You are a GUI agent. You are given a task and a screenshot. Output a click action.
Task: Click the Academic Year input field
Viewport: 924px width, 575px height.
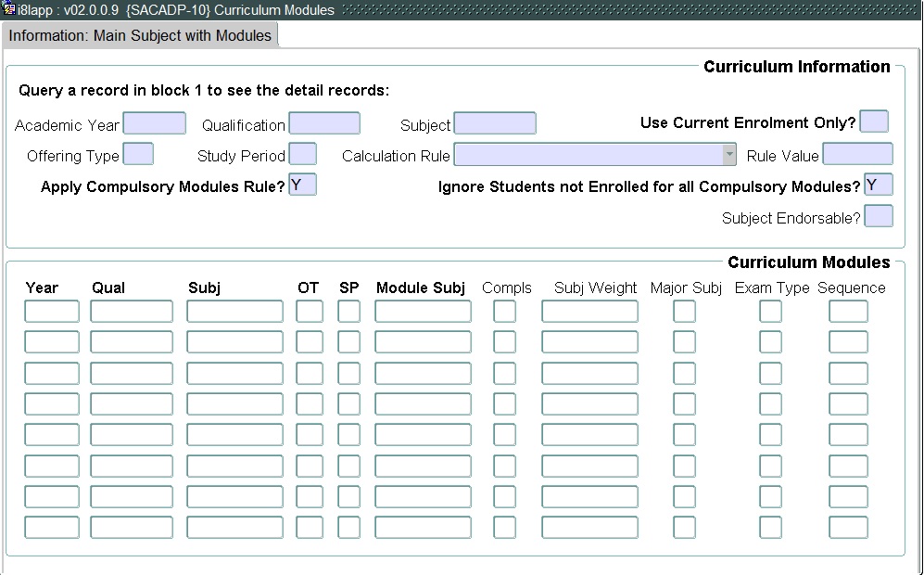(154, 123)
